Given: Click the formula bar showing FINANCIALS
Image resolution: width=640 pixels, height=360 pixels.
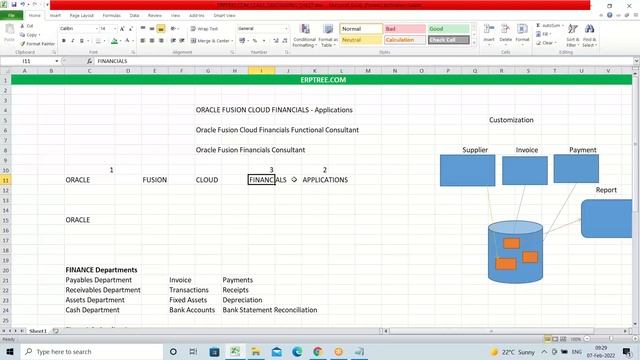Looking at the screenshot, I should (x=363, y=61).
